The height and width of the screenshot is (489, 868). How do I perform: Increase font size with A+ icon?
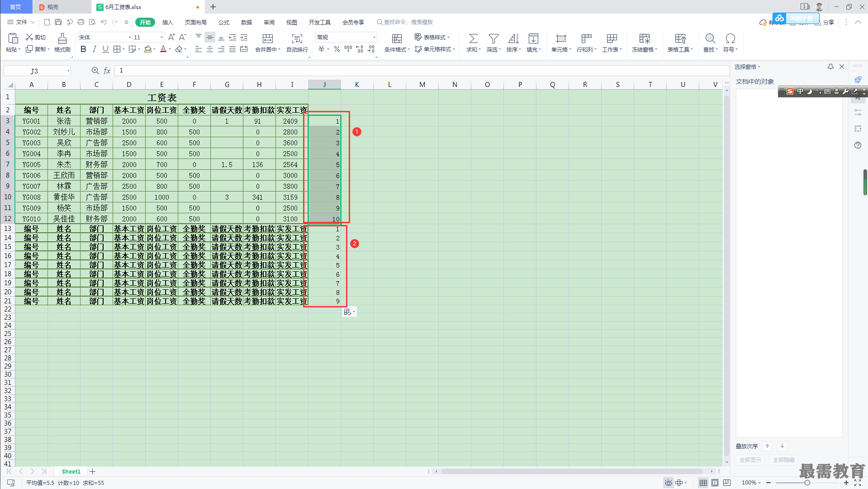171,37
